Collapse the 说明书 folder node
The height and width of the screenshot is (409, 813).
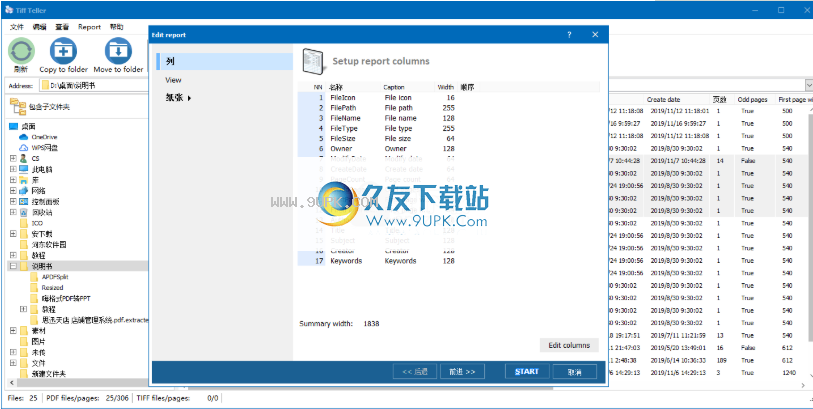click(13, 266)
